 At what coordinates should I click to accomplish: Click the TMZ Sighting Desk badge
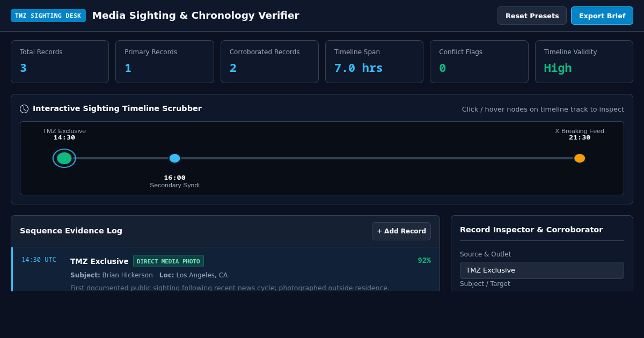[48, 16]
